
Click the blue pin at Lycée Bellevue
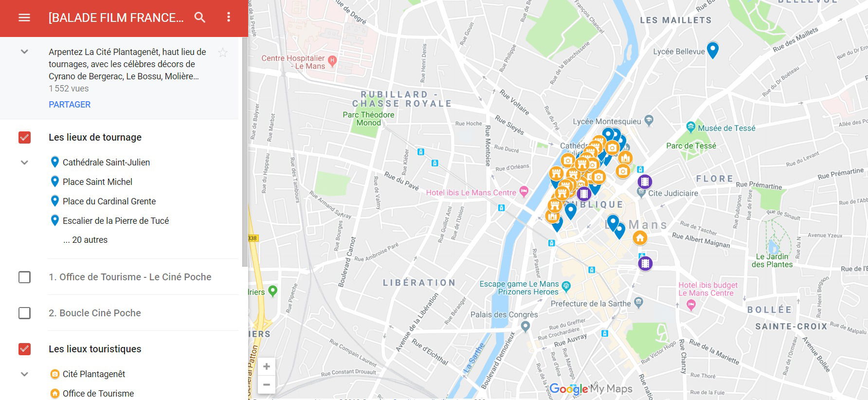pyautogui.click(x=712, y=49)
